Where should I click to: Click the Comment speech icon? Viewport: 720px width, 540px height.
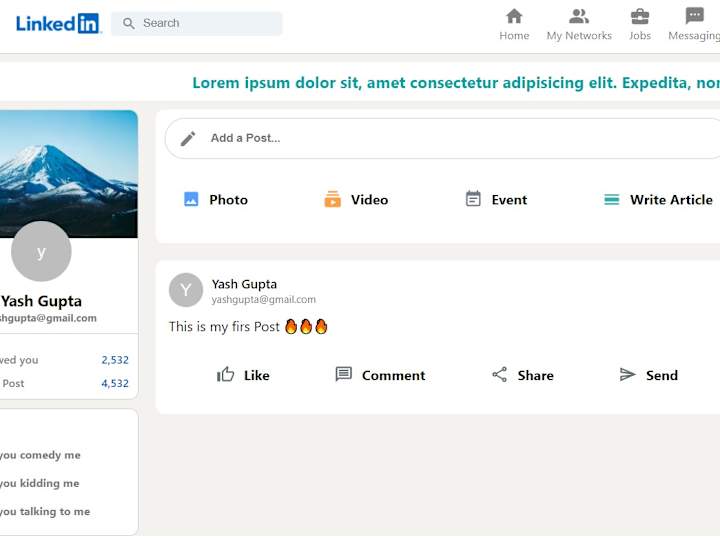(x=343, y=374)
